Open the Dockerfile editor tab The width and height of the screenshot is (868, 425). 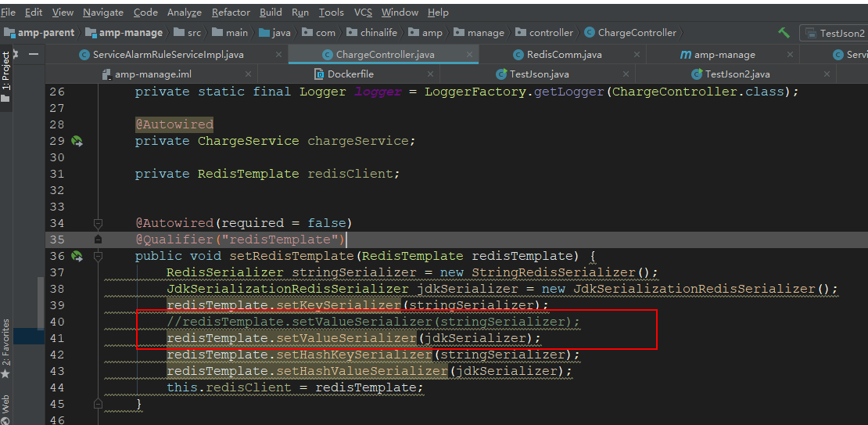click(344, 74)
